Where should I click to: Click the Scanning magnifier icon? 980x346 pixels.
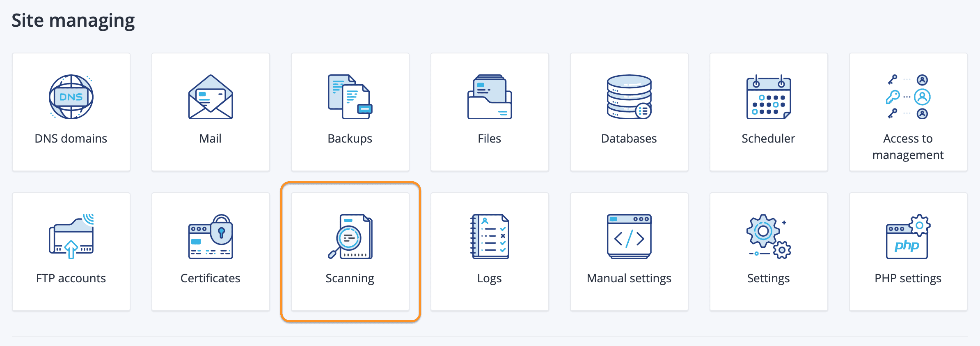350,237
